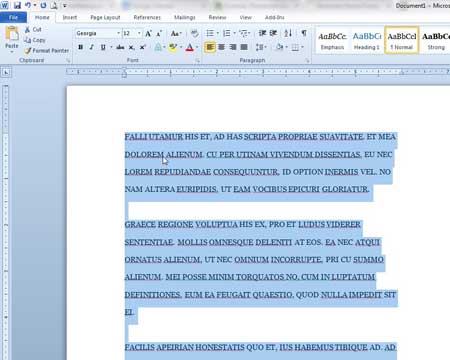Switch to the References tab
Viewport: 450px width, 360px height.
tap(147, 17)
